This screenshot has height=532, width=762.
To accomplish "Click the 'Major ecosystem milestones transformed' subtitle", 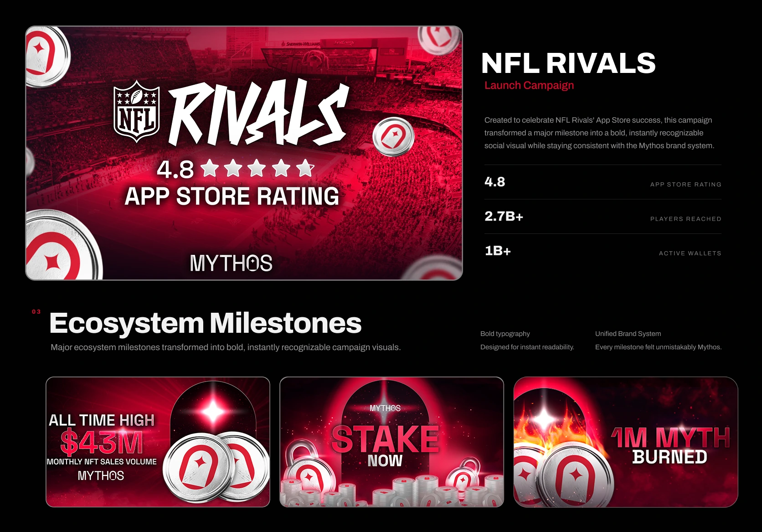I will [226, 347].
